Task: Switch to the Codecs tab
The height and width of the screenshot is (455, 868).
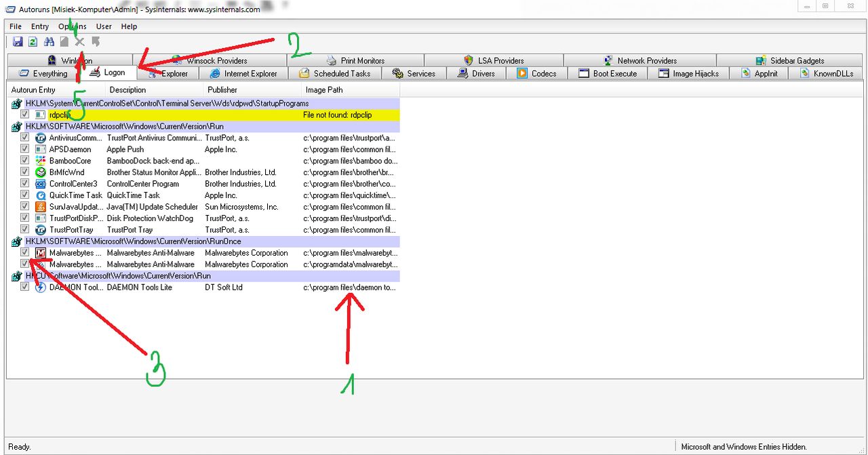Action: point(536,73)
